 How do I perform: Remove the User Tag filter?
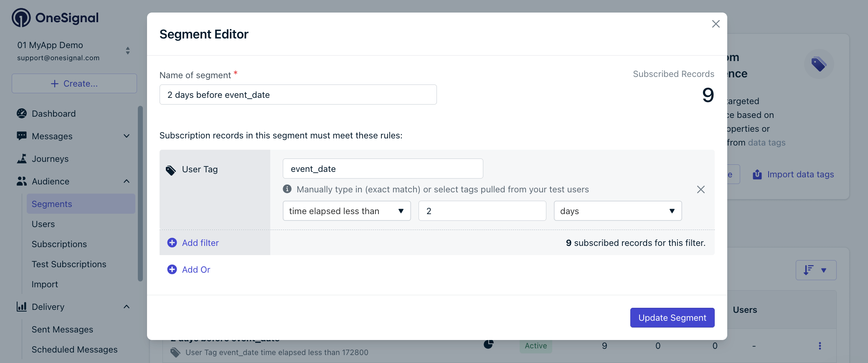(x=701, y=189)
